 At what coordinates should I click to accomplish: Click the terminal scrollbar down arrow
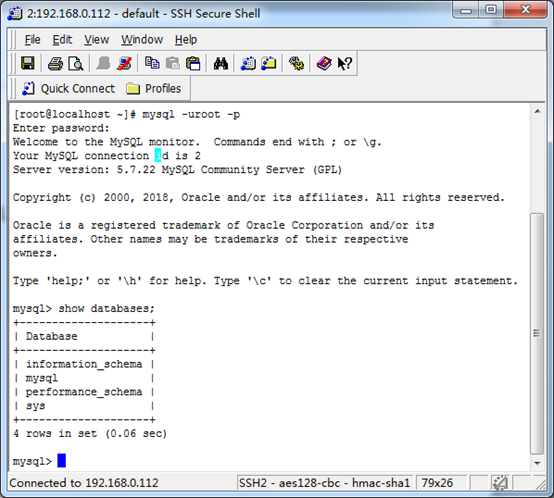[537, 463]
